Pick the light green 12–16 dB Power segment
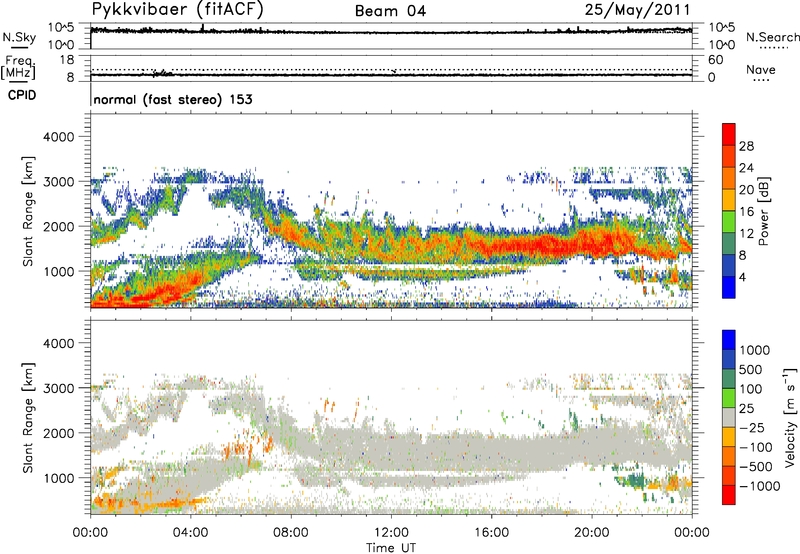 tap(729, 222)
